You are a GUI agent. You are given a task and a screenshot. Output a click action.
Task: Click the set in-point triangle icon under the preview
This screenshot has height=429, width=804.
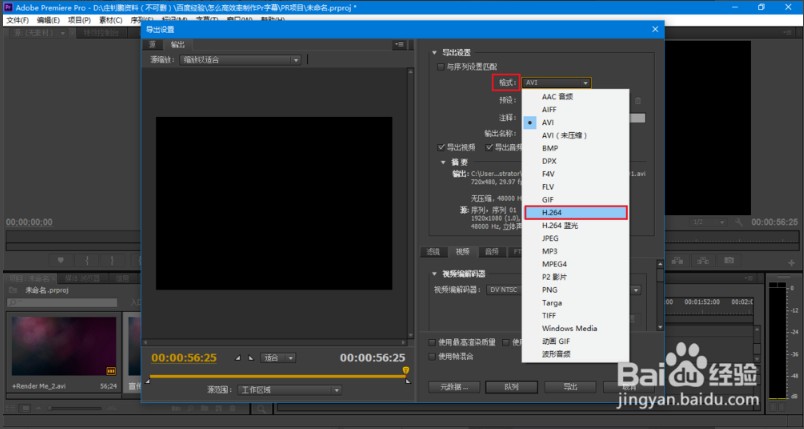(x=237, y=357)
